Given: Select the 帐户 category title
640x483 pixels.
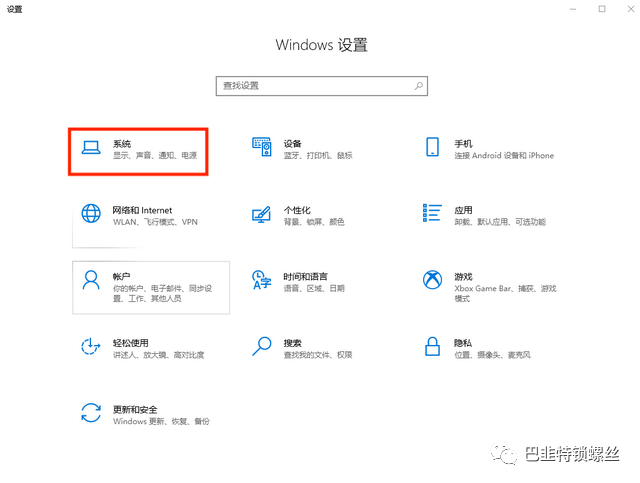Looking at the screenshot, I should point(122,276).
